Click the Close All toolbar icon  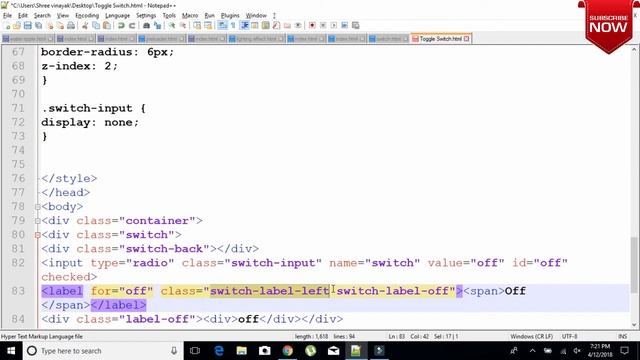(60, 25)
